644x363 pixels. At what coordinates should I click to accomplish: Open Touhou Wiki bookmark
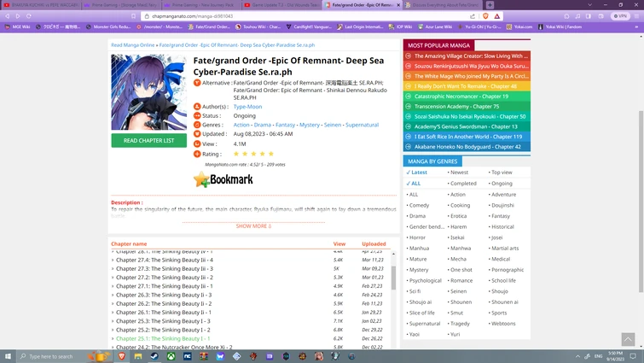pos(258,26)
